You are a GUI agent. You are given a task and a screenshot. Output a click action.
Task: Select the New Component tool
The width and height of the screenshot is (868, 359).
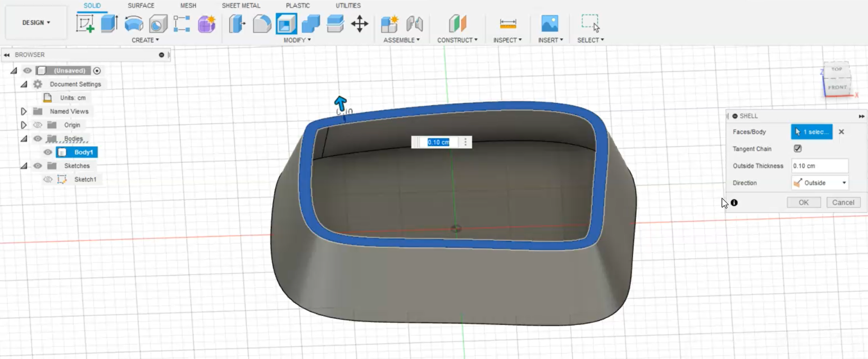coord(390,24)
